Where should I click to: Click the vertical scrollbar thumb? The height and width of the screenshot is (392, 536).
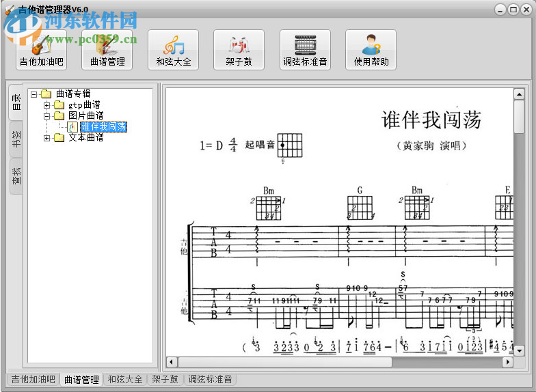[x=519, y=117]
